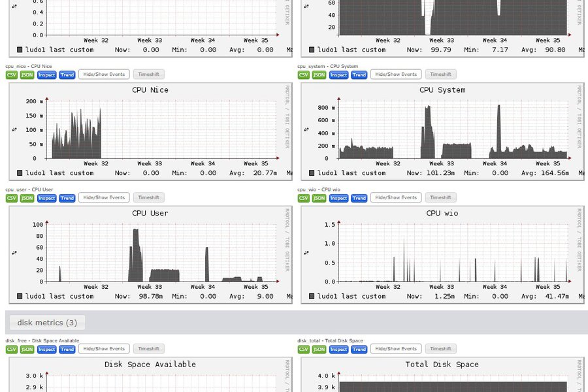This screenshot has height=392, width=588.
Task: Click 'disk_free - Disk Space Available' label
Action: tap(42, 340)
